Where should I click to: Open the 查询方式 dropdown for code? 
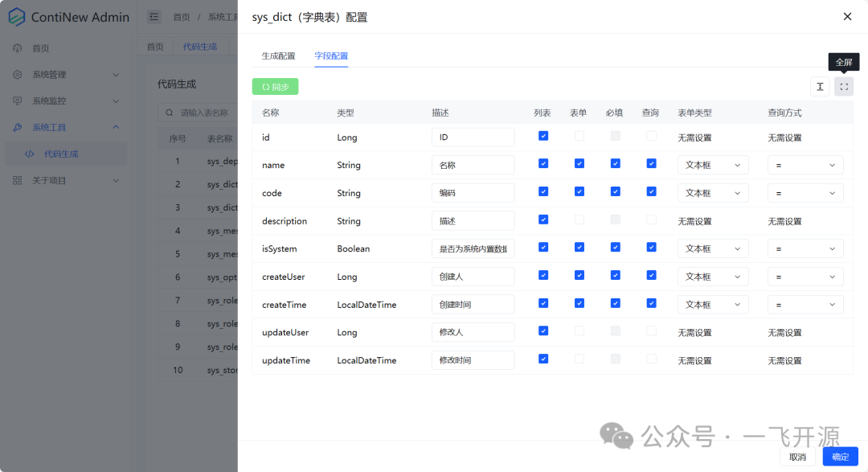point(805,192)
